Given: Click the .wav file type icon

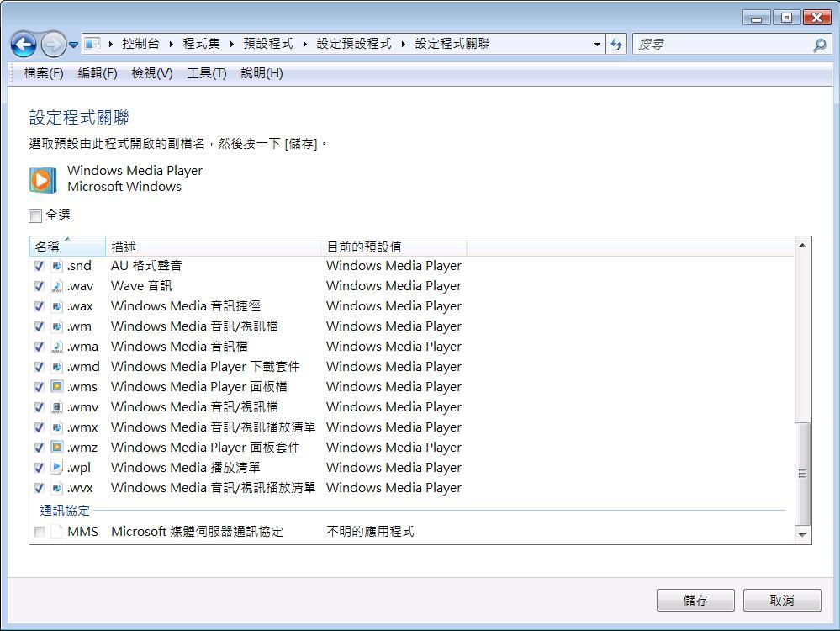Looking at the screenshot, I should pos(57,286).
